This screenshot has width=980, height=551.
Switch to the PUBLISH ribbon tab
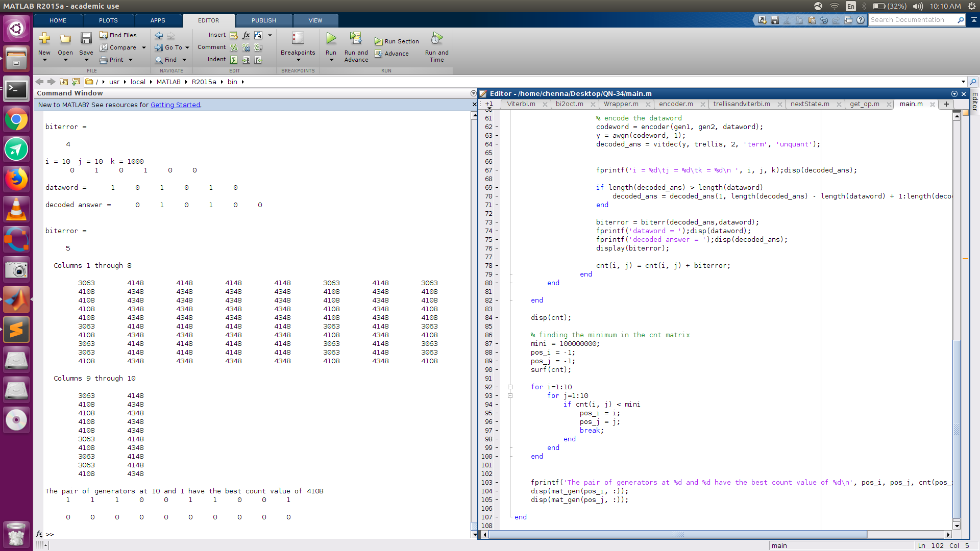pyautogui.click(x=263, y=20)
